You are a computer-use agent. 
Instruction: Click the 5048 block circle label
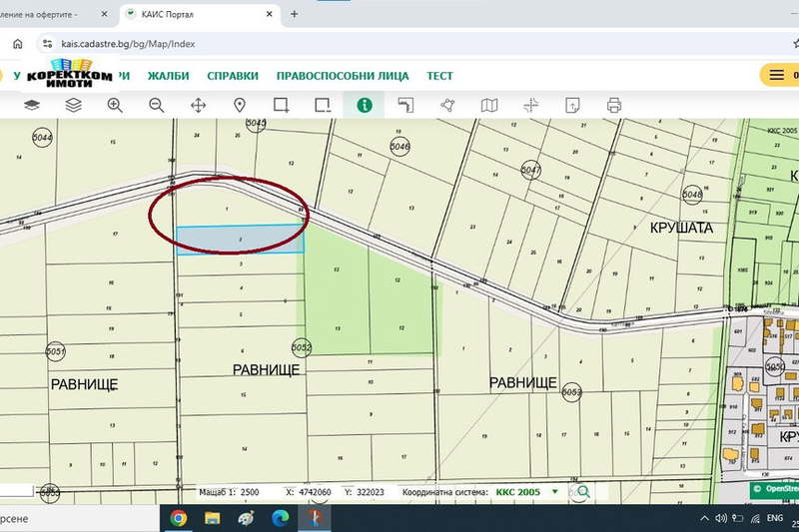(692, 195)
